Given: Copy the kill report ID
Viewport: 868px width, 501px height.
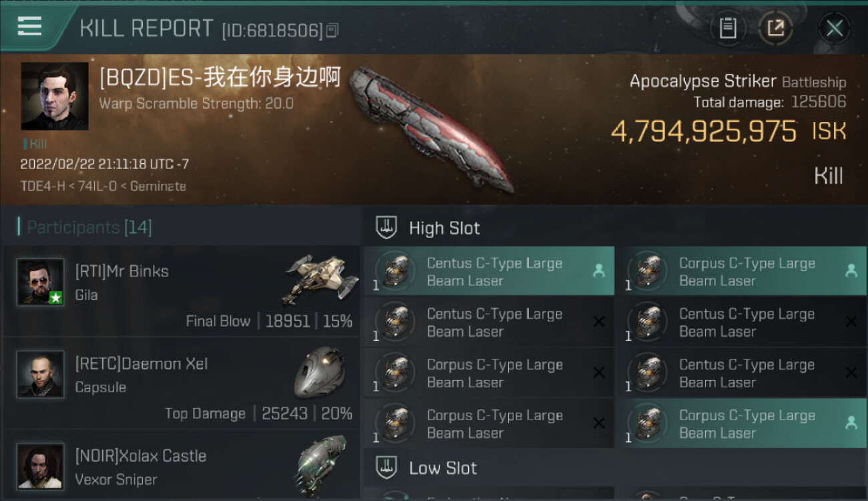Looking at the screenshot, I should [x=333, y=30].
